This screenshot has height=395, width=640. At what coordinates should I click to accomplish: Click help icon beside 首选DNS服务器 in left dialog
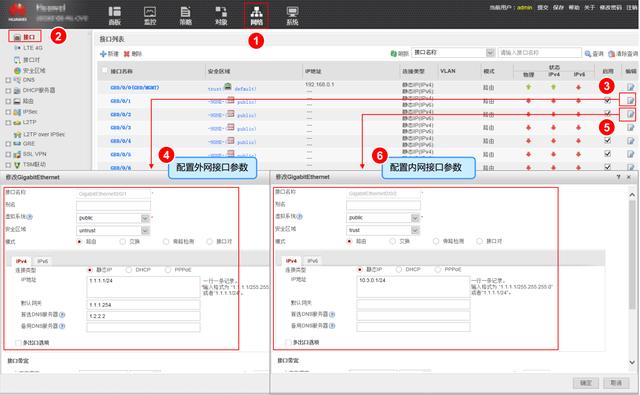pyautogui.click(x=62, y=315)
